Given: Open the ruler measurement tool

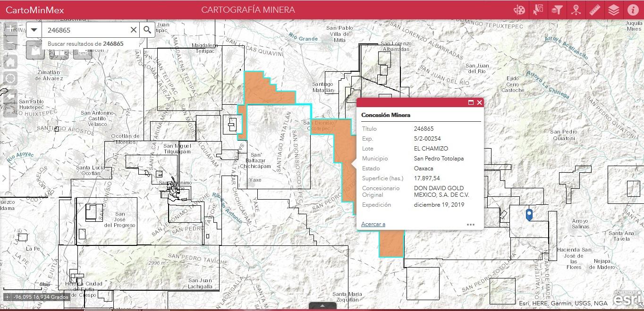Looking at the screenshot, I should click(594, 10).
